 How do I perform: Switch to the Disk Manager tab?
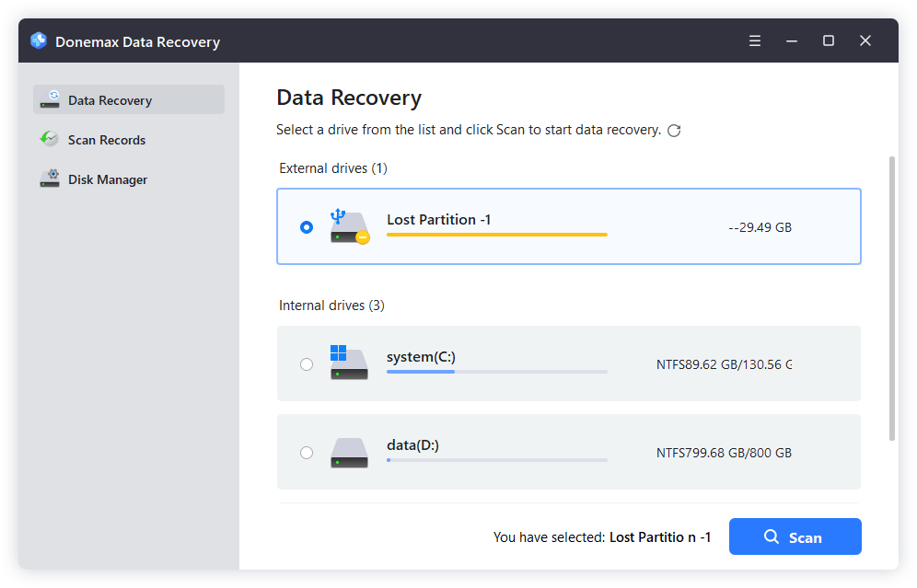point(107,179)
